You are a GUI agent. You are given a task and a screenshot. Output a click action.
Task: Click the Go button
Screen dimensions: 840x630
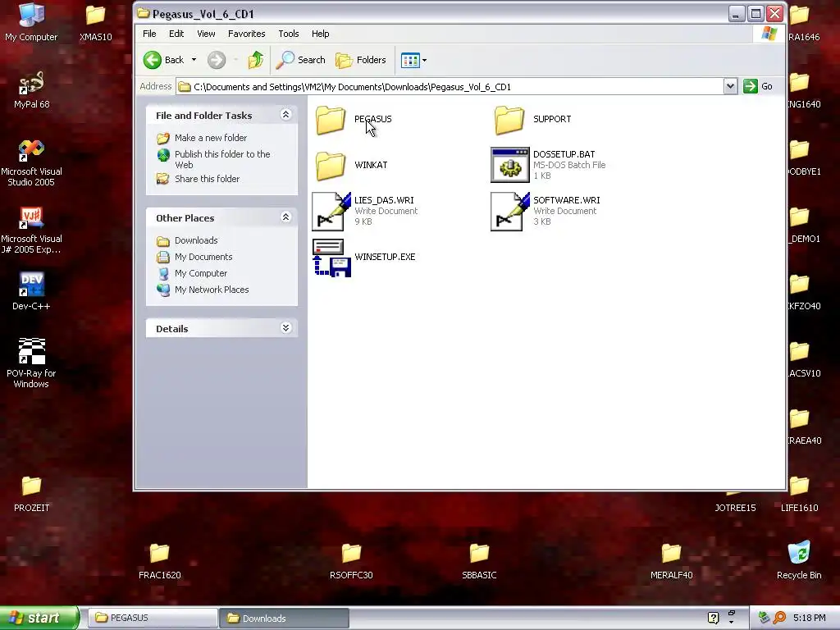click(x=758, y=86)
